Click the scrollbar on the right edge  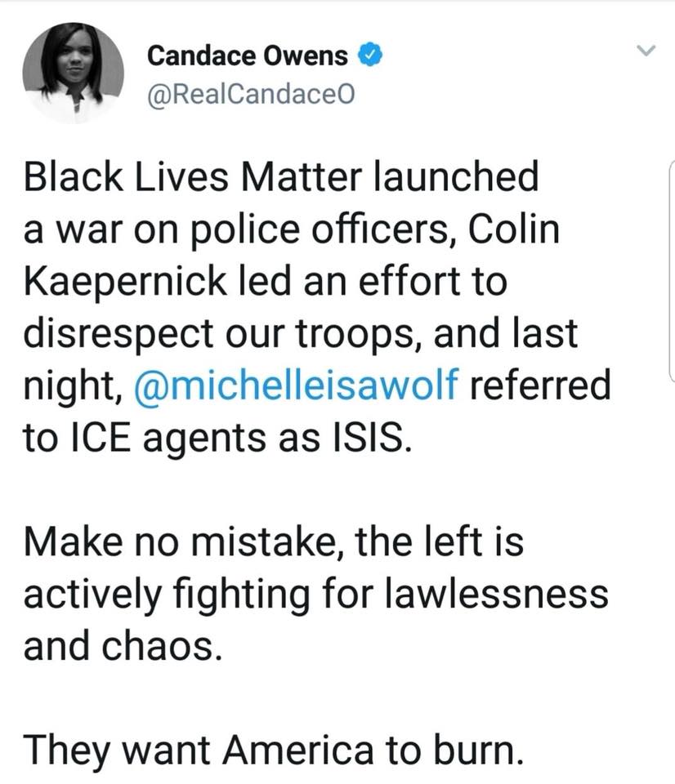tap(670, 269)
